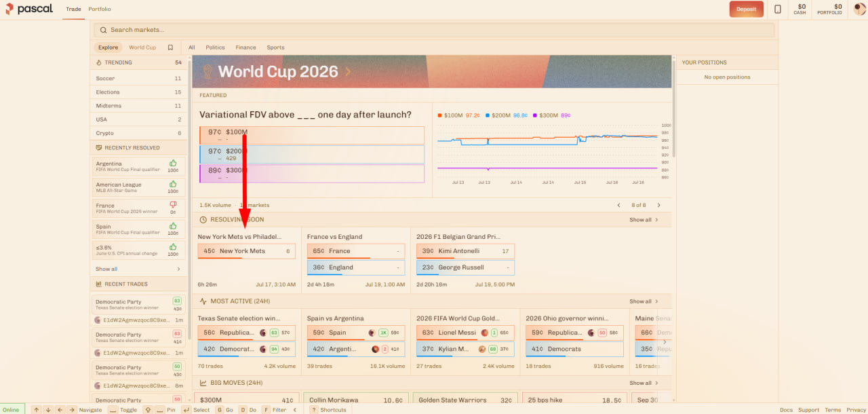Click the thumbs-up icon on American League

[173, 185]
